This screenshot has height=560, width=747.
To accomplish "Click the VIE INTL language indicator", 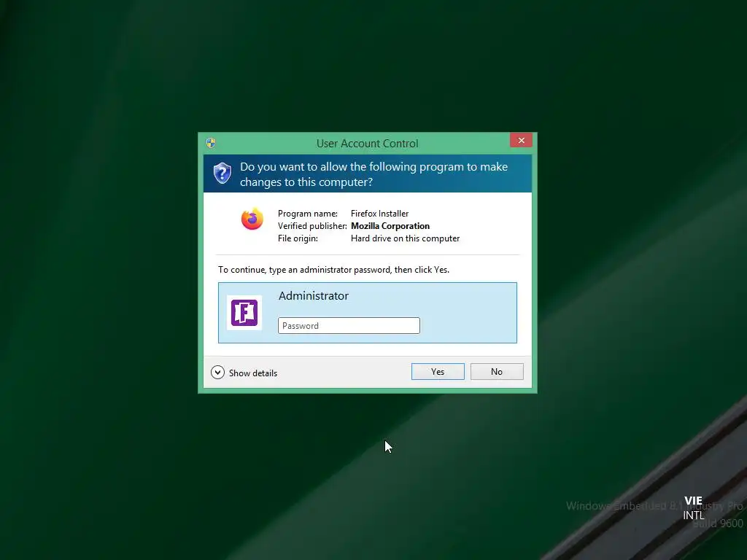I will 693,508.
